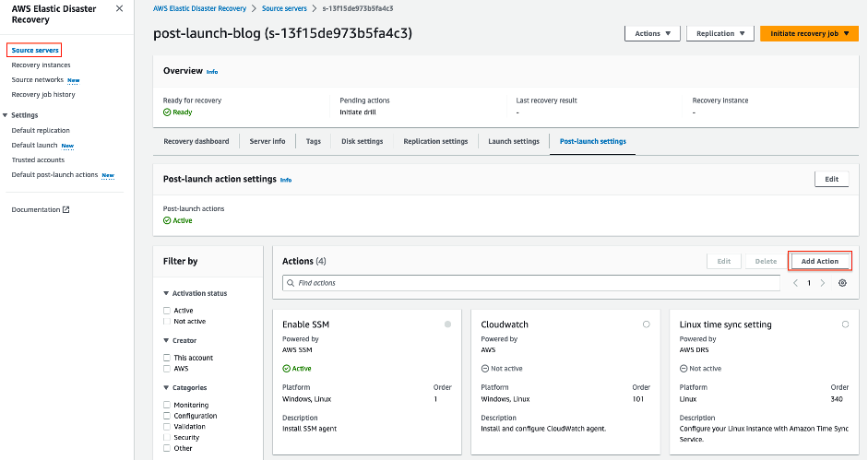Select the Post-launch settings tab
Screen dimensions: 868x460
593,142
